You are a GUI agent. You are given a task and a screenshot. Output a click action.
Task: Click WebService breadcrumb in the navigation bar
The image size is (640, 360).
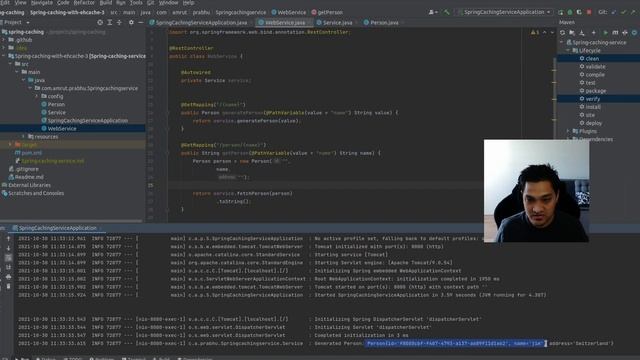tap(289, 12)
